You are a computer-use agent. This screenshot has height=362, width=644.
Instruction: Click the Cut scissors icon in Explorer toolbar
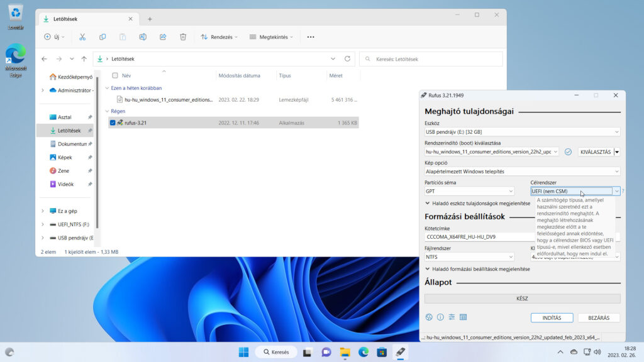point(82,37)
